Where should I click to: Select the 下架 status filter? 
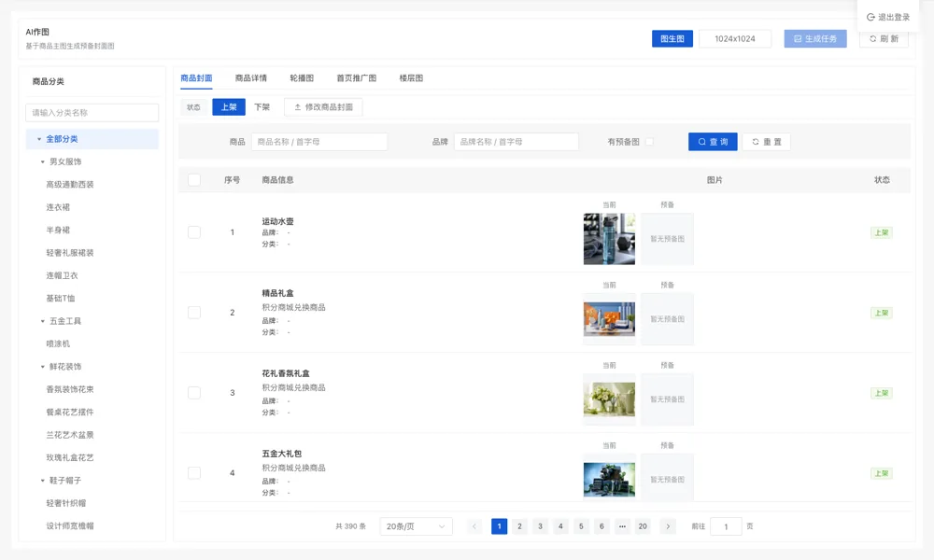click(x=262, y=107)
